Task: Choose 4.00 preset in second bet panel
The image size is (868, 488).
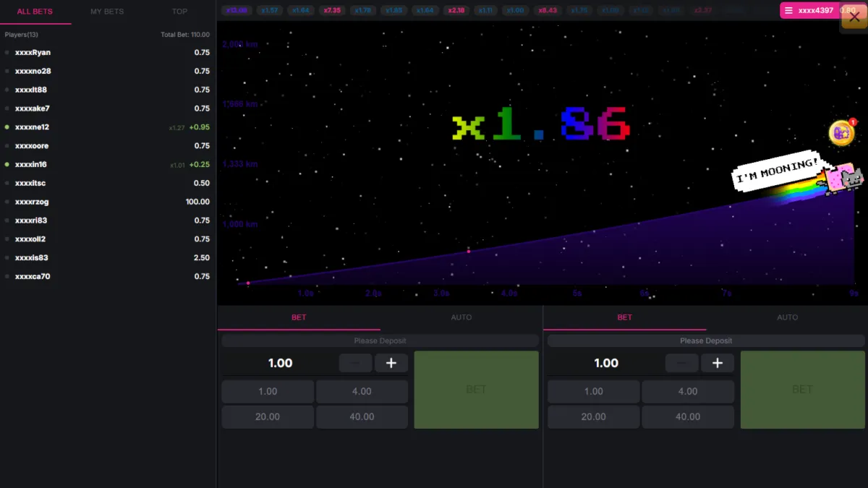Action: 688,391
